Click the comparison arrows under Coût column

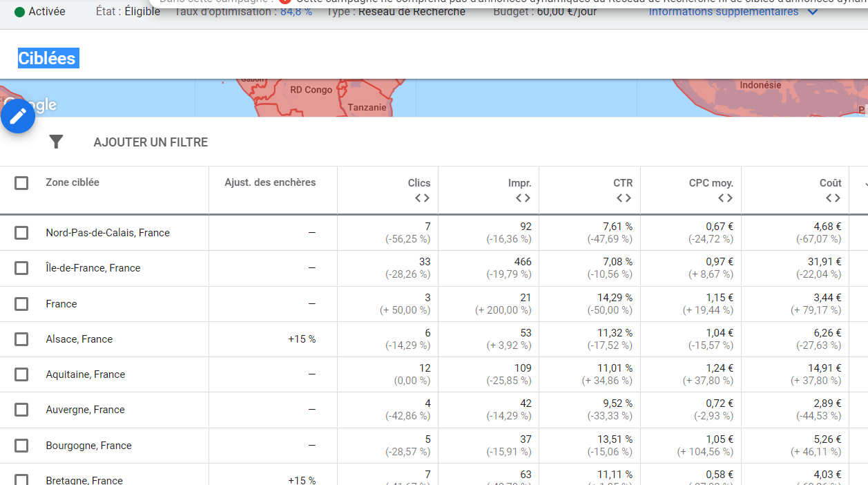(x=831, y=198)
